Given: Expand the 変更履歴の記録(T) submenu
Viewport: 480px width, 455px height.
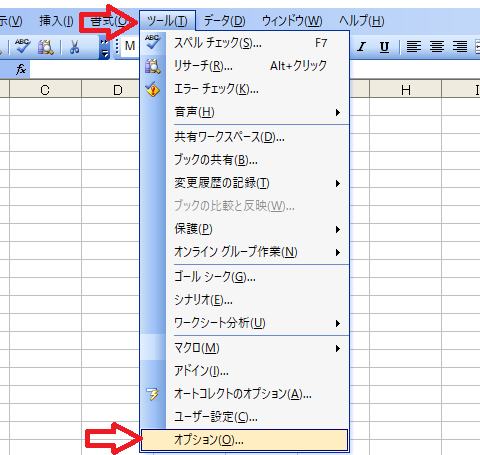Looking at the screenshot, I should coord(245,183).
